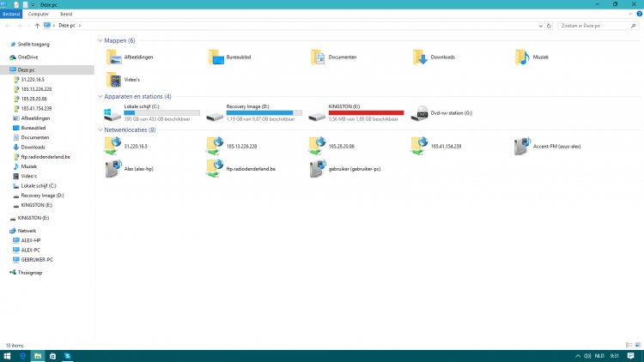
Task: Select OneDrive in navigation pane
Action: (x=28, y=57)
